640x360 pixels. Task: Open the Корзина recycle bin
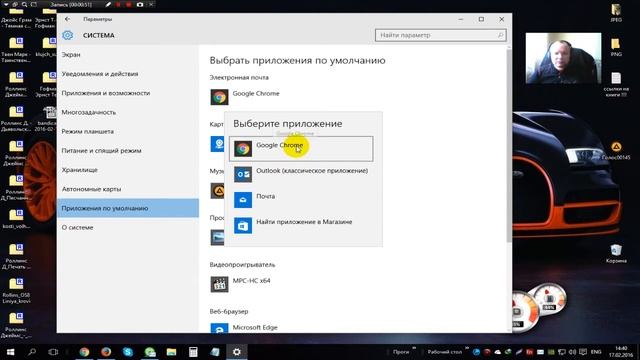(x=616, y=253)
